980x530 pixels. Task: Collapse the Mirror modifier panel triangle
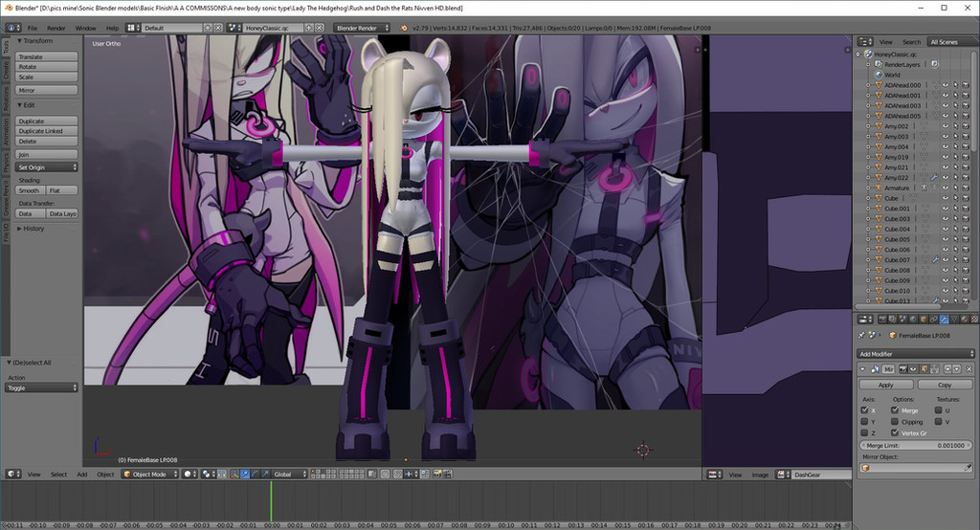[862, 368]
